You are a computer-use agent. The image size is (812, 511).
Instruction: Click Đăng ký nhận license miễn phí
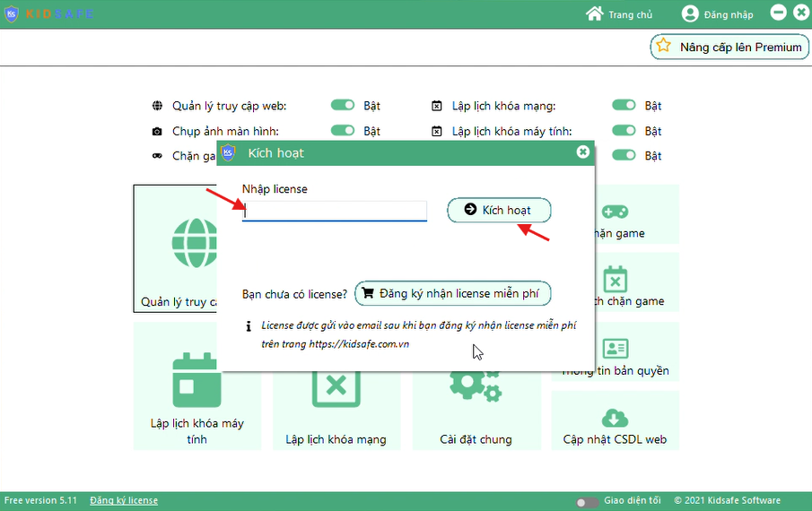[x=452, y=293]
